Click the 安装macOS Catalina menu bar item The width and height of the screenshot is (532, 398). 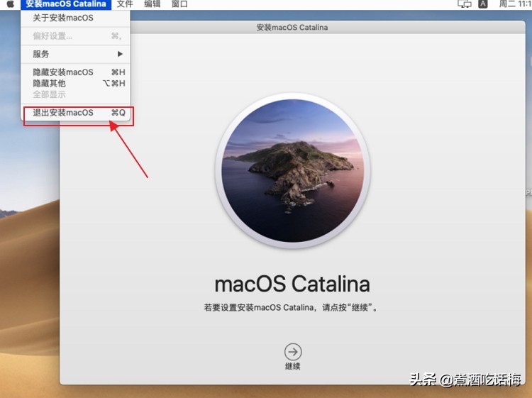click(66, 4)
